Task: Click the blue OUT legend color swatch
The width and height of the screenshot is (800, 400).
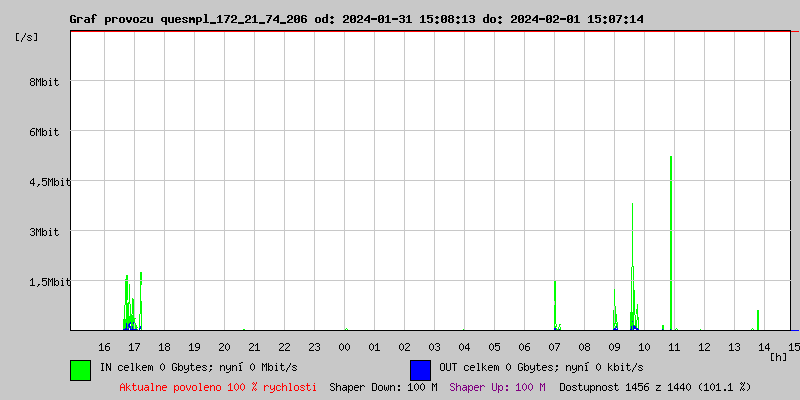Action: coord(420,370)
